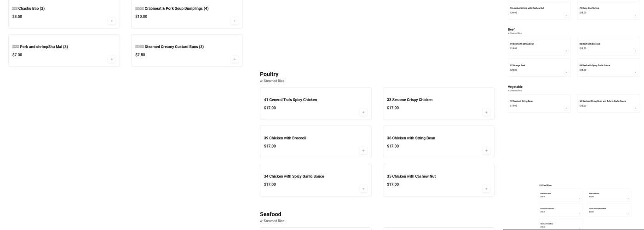Screen dimensions: 644x230
Task: Add 33 Sesame Crispy Chicken to order
Action: (486, 112)
